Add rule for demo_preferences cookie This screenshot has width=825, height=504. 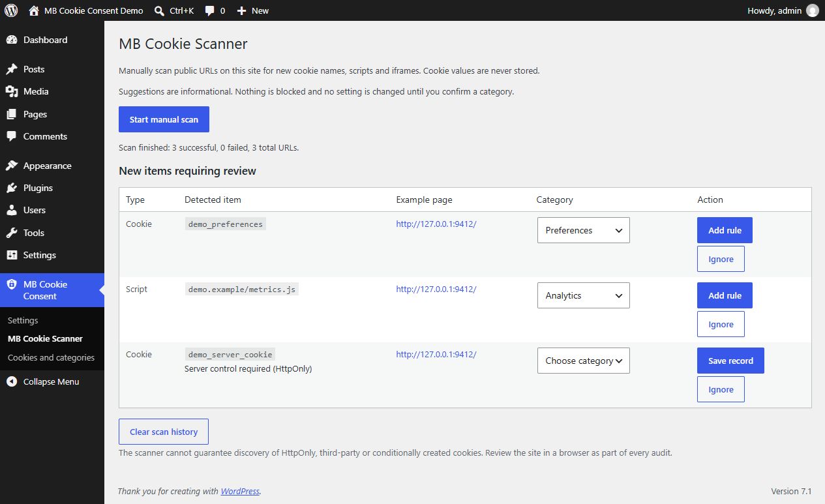pos(725,230)
